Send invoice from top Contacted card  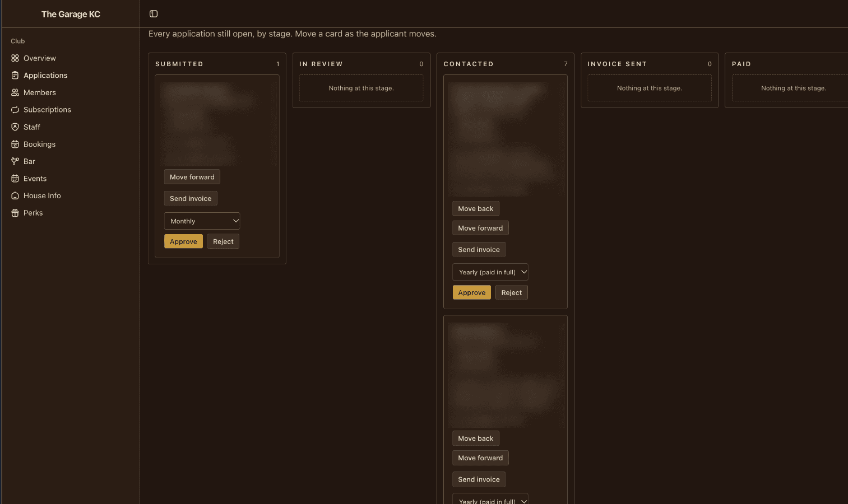pos(479,250)
